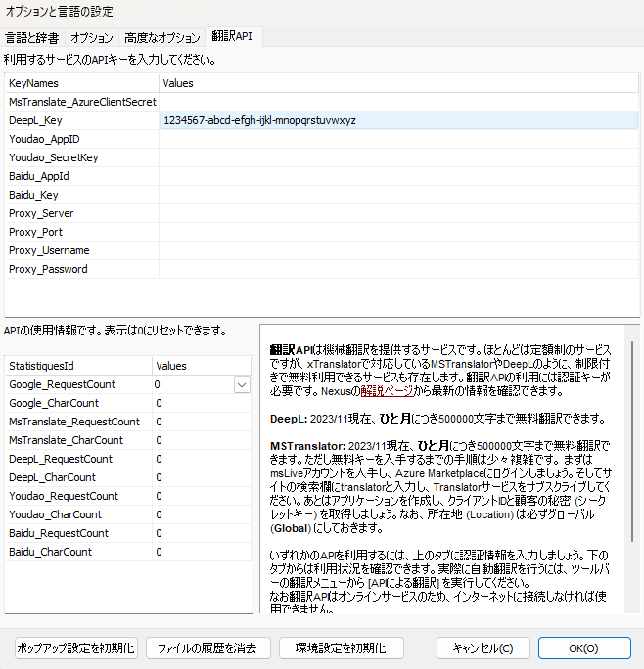The height and width of the screenshot is (669, 644).
Task: Open the Nexus 解説ページ link
Action: (x=387, y=391)
